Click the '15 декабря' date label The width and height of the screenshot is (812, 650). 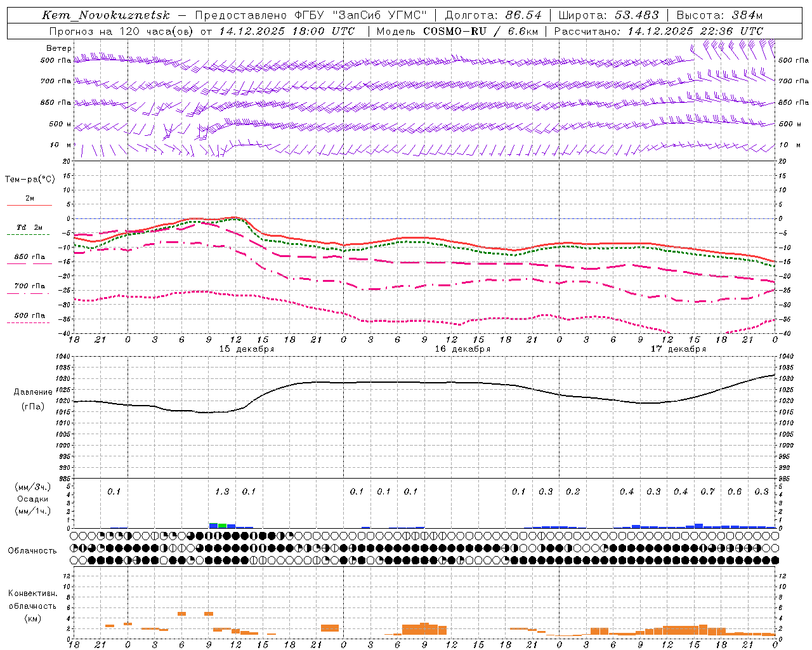coord(247,349)
